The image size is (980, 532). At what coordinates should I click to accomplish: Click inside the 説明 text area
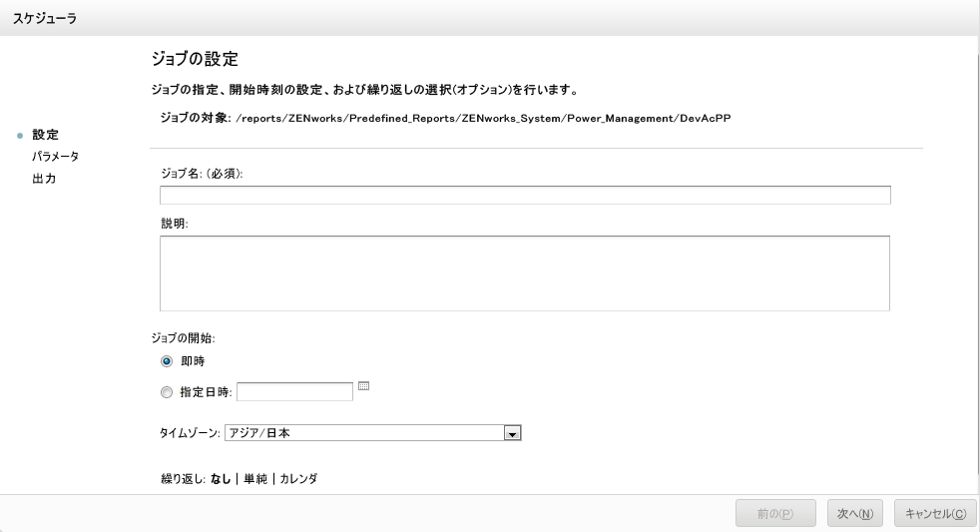pos(525,272)
